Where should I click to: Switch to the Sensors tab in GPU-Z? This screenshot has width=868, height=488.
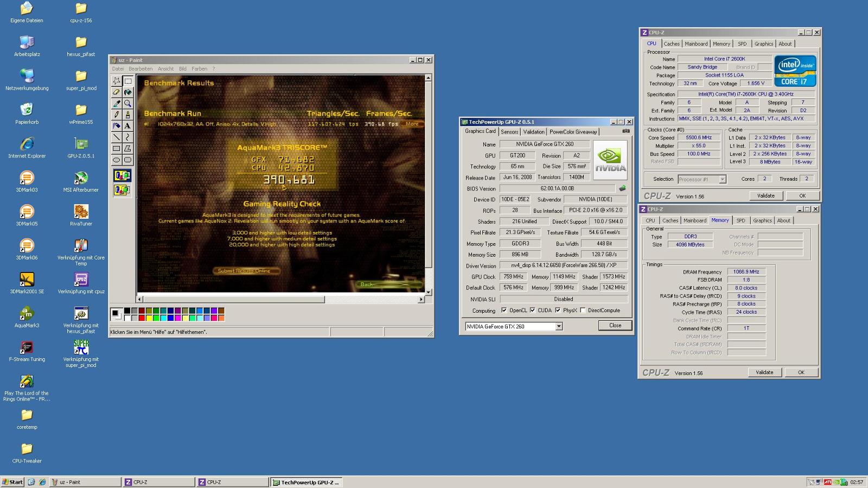click(509, 132)
